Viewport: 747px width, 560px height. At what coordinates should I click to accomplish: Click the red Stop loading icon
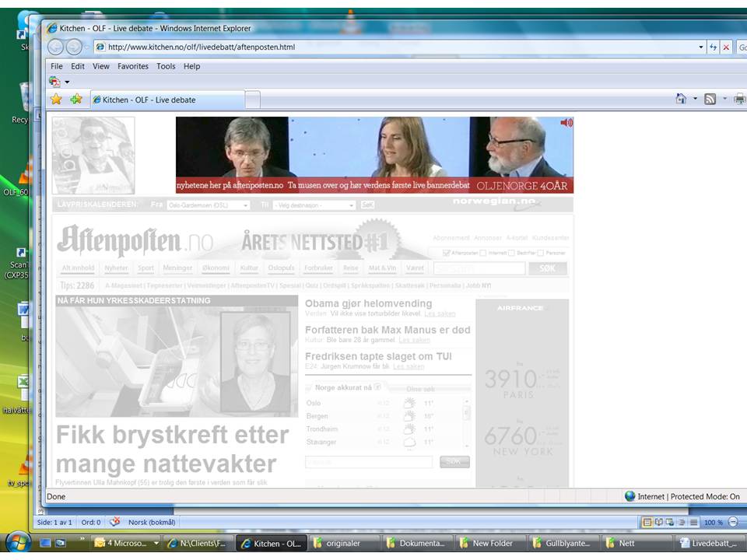click(726, 47)
